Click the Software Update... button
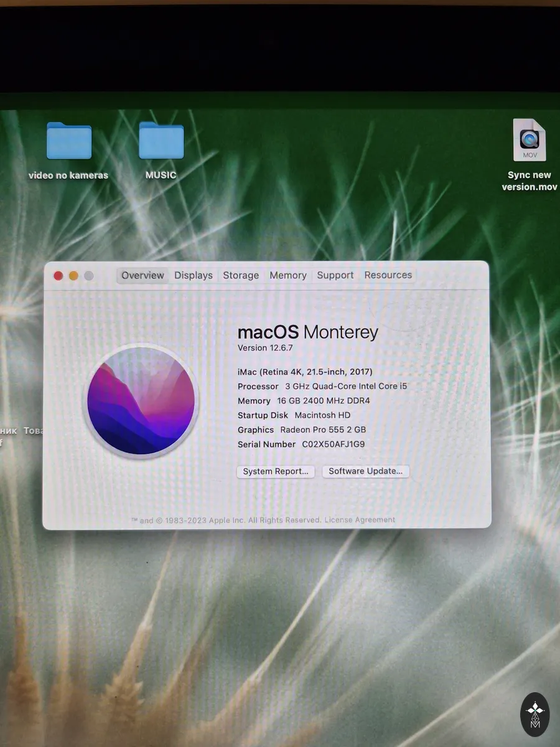Viewport: 560px width, 747px height. click(366, 471)
